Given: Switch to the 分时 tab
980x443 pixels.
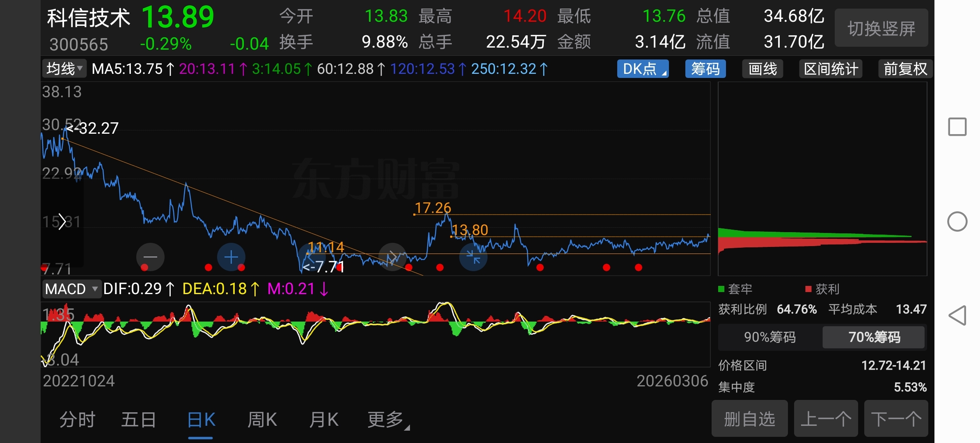Looking at the screenshot, I should (x=77, y=420).
